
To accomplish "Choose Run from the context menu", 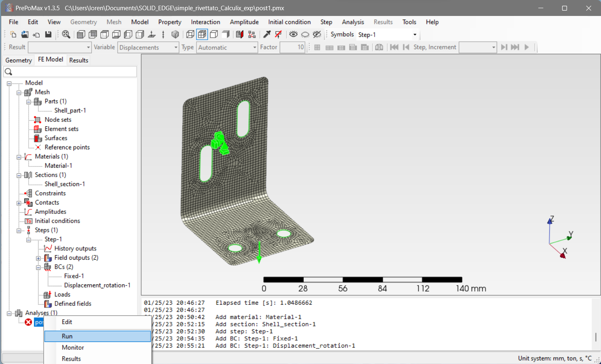I will pos(67,336).
